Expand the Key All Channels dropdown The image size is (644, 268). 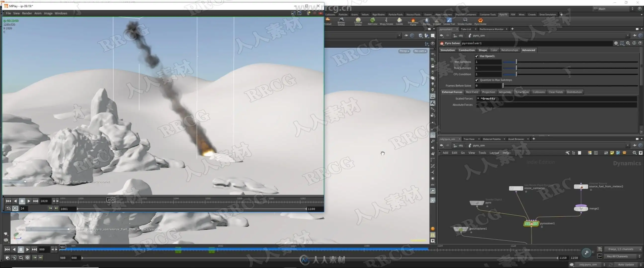(x=622, y=256)
